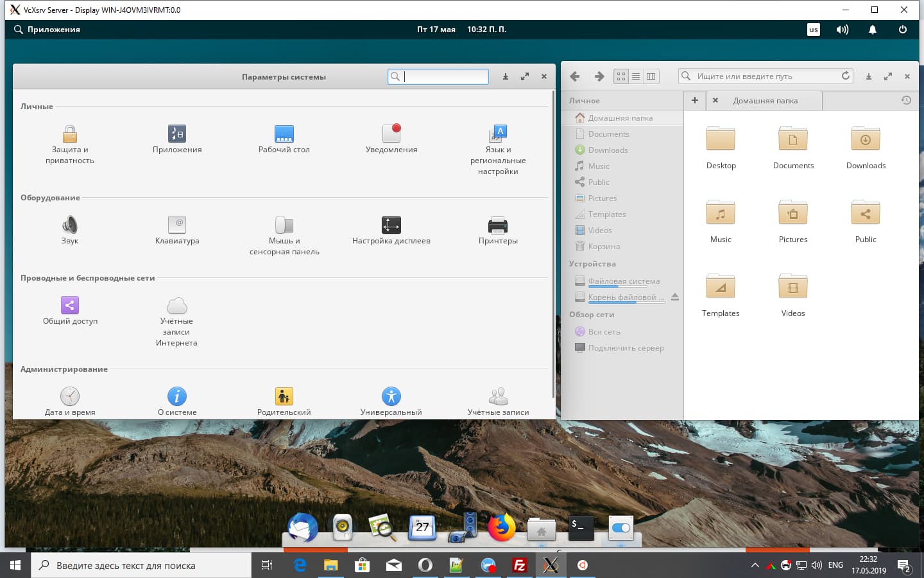The image size is (924, 578).
Task: Click the volume indicator in top bar
Action: [842, 29]
